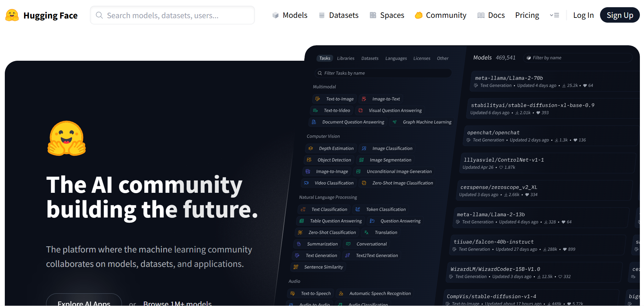Open the CompVis/stable-diffusion-v1-4 model card
Screen dimensions: 644x306
tap(530, 298)
